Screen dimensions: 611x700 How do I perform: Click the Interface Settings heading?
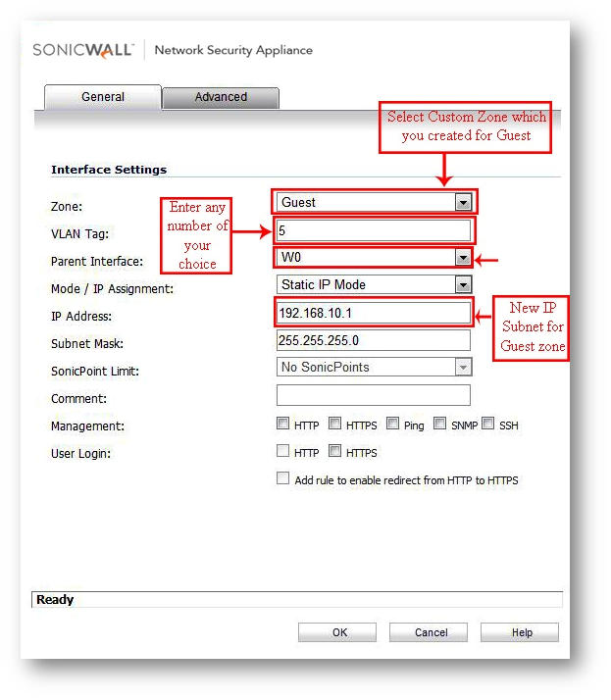tap(109, 170)
